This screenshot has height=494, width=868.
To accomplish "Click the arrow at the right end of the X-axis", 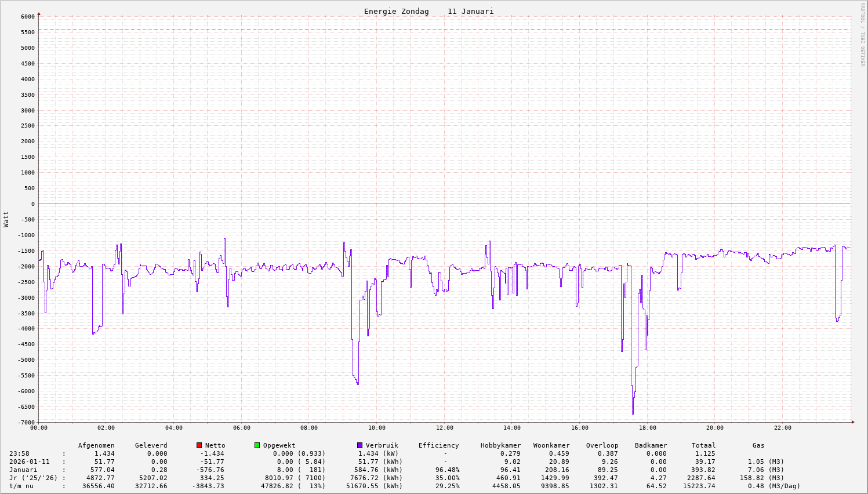I will pyautogui.click(x=853, y=422).
